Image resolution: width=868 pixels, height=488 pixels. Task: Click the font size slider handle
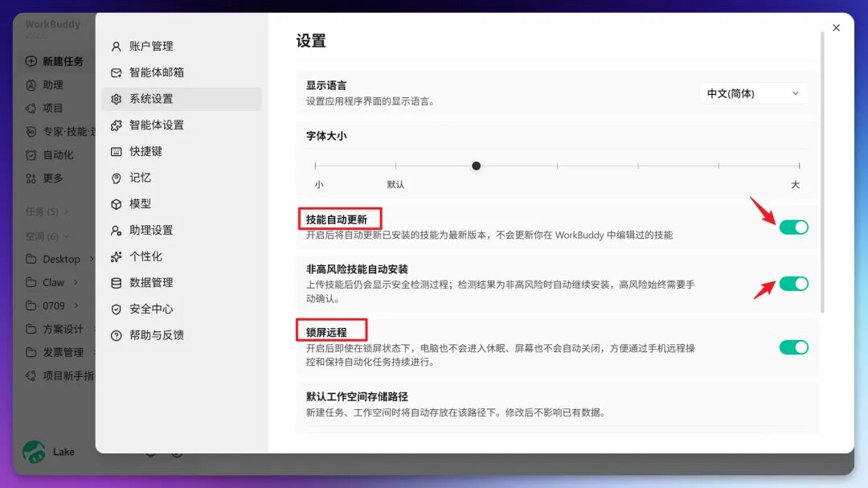[476, 166]
